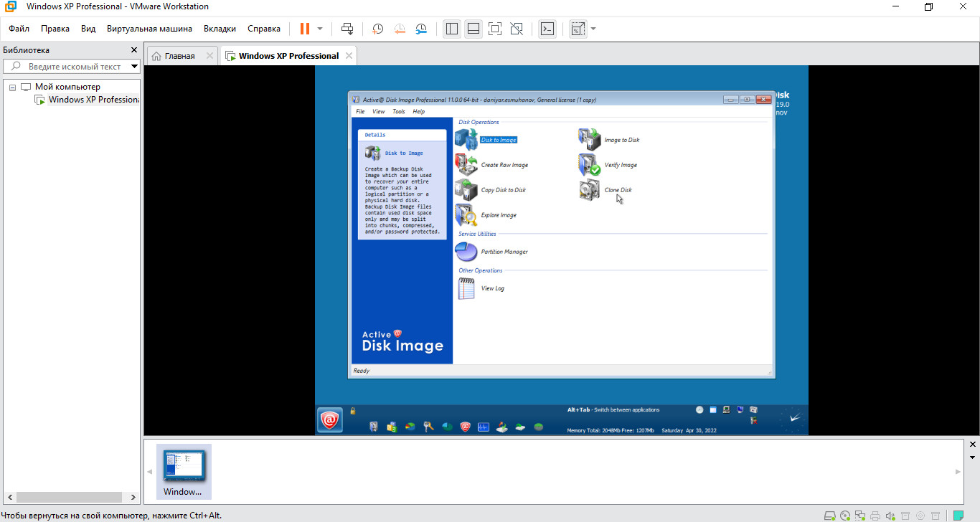
Task: Select Windows XP Professional in library tree
Action: pos(88,100)
